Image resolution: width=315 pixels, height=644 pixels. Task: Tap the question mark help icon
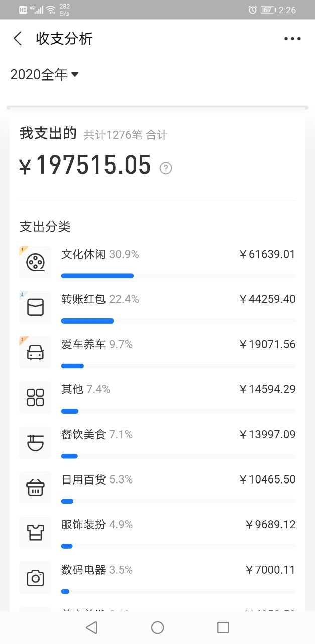coord(166,168)
